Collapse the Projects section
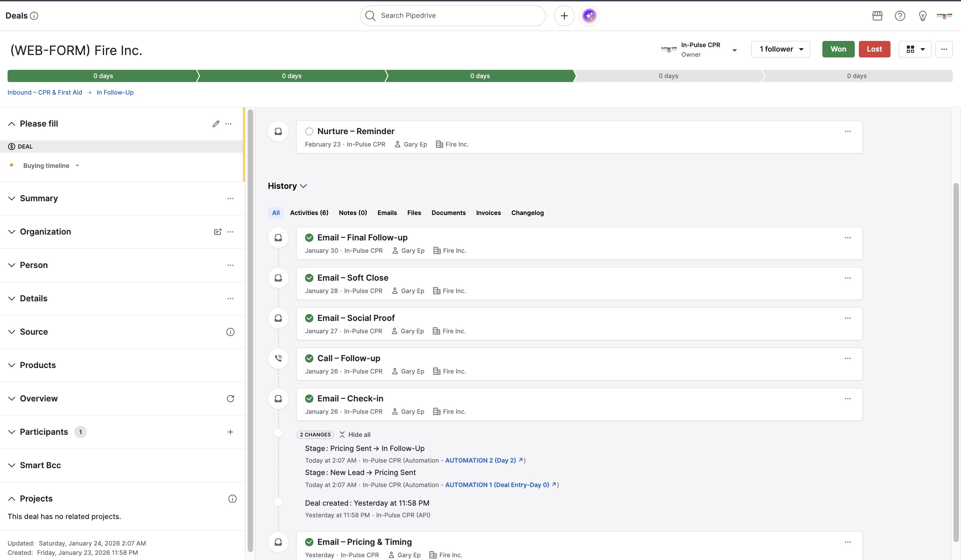 click(x=12, y=498)
